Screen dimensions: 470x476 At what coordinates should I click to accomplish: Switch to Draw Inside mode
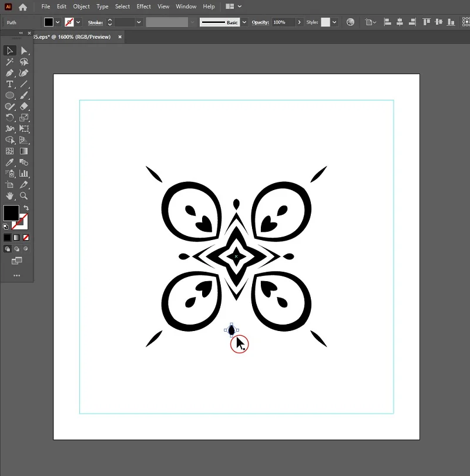(x=26, y=249)
